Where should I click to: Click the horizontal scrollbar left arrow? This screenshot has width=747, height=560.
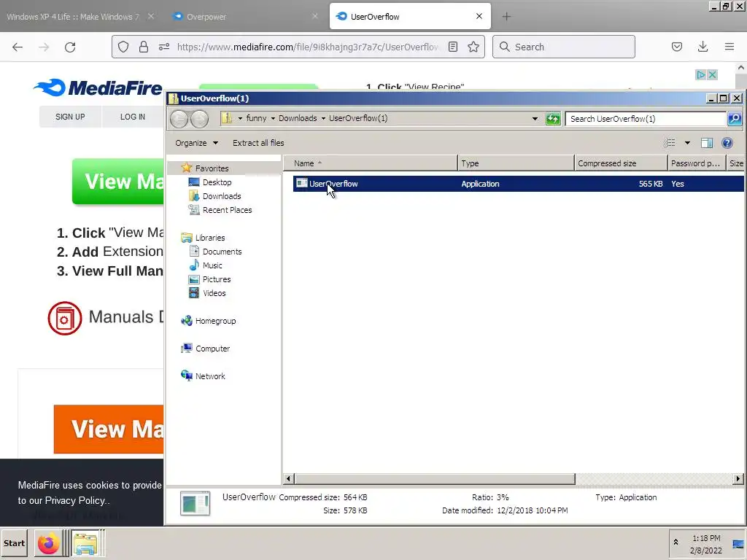[x=289, y=478]
